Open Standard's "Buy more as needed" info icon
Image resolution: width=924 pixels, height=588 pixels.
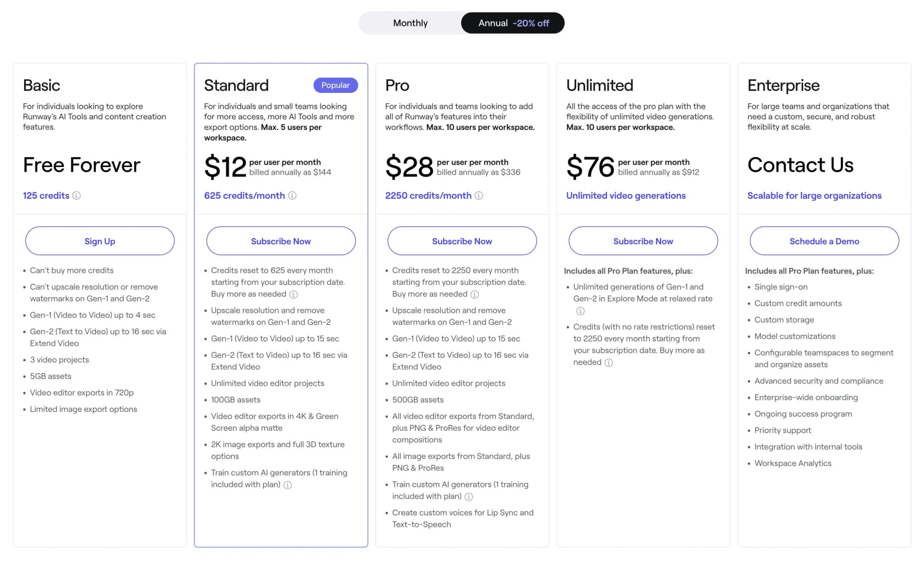pos(294,294)
